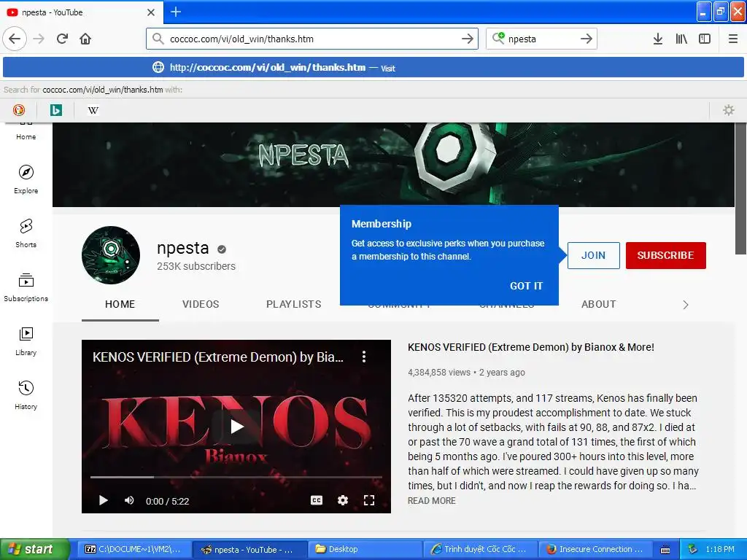Viewport: 747px width, 560px height.
Task: Open Subscriptions in the YouTube sidebar
Action: point(26,287)
